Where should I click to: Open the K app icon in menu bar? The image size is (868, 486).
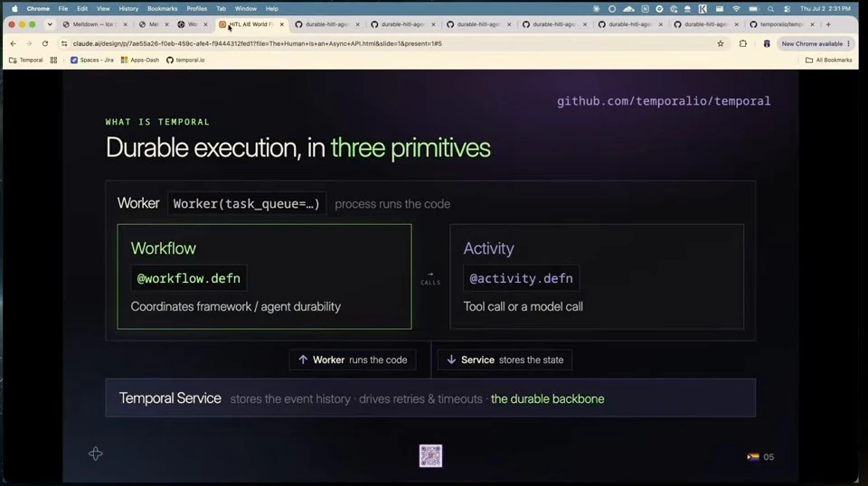(703, 9)
